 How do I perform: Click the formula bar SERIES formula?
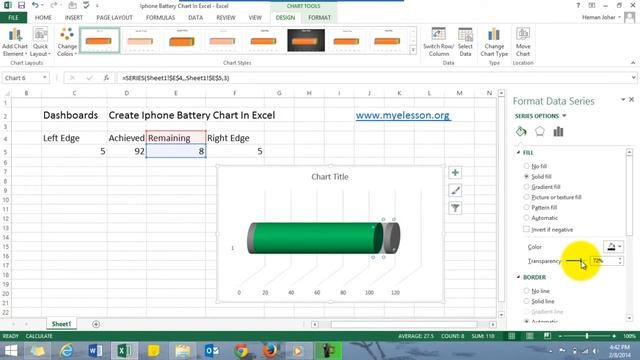[x=176, y=78]
